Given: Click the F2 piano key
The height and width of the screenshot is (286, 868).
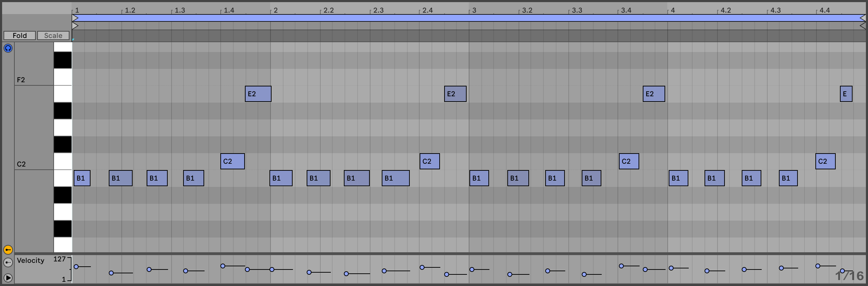Looking at the screenshot, I should click(63, 77).
